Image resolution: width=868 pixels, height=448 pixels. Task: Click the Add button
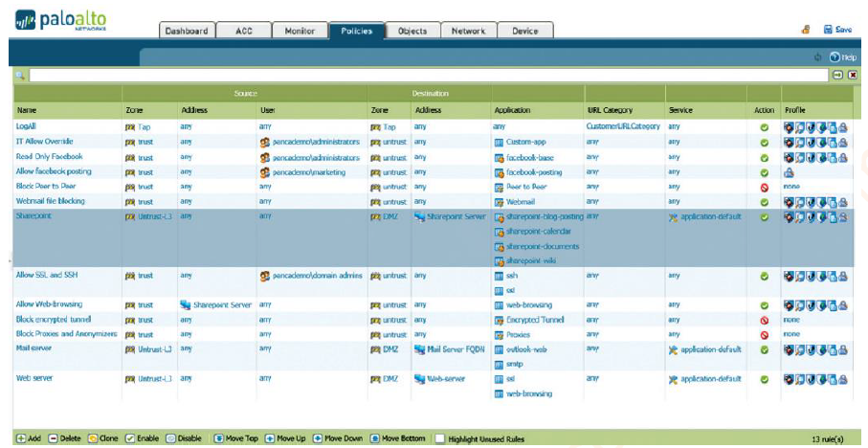[x=29, y=438]
